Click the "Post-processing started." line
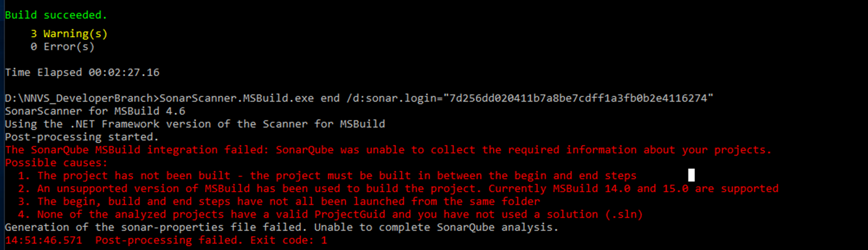This screenshot has width=868, height=250. [x=82, y=137]
